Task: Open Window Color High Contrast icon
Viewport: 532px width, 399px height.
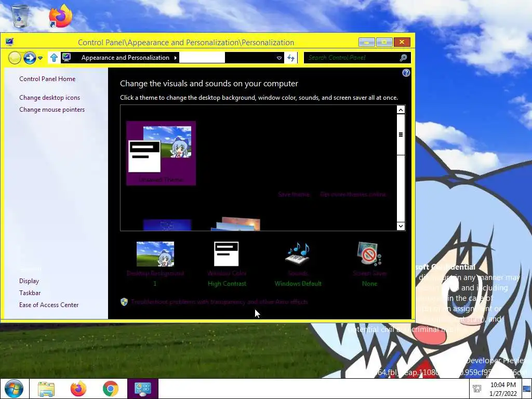Action: (227, 254)
